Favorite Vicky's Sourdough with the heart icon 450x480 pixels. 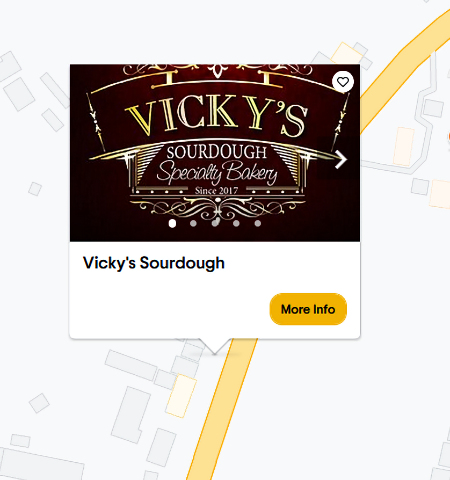pos(343,82)
